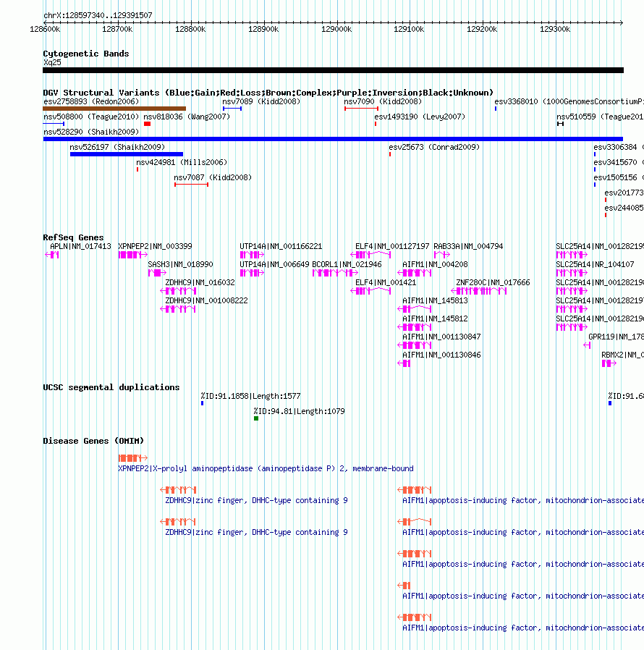Click the red nsv7087 (Kidd2008) variant
The height and width of the screenshot is (650, 644).
point(192,185)
